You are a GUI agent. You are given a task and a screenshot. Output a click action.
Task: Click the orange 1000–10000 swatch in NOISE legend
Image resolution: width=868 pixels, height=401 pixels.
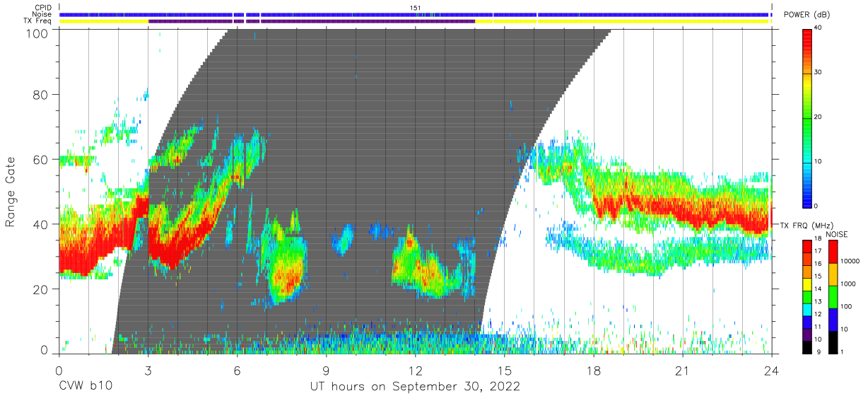tap(833, 274)
